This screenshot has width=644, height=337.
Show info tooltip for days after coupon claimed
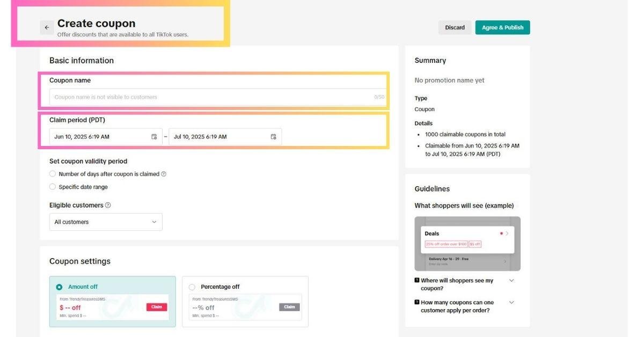tap(164, 174)
